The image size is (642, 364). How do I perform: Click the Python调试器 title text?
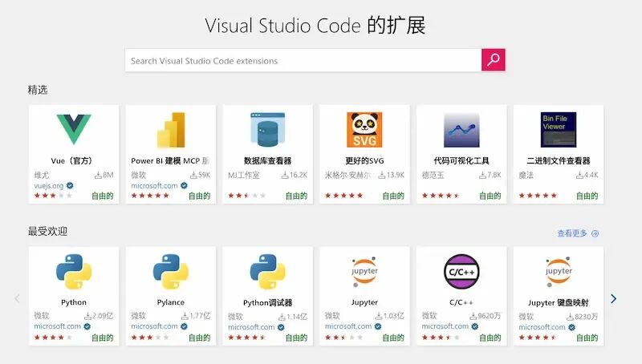click(x=267, y=302)
